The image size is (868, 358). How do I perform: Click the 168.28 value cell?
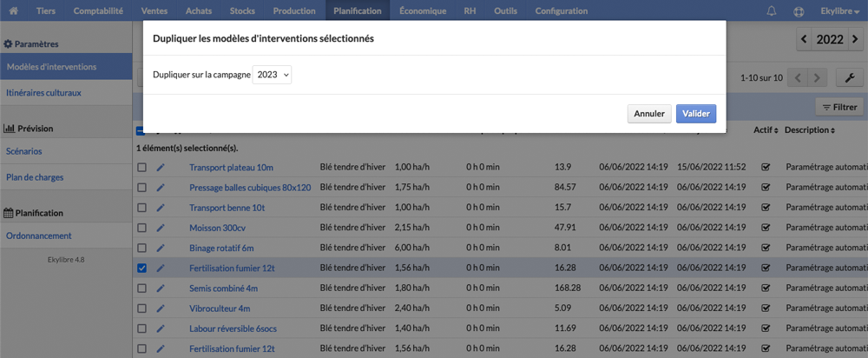coord(568,288)
